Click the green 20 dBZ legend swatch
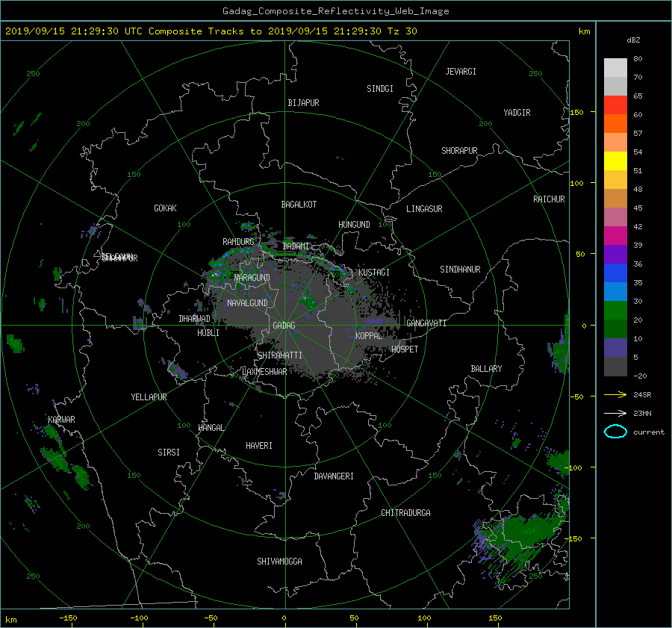 click(x=615, y=310)
